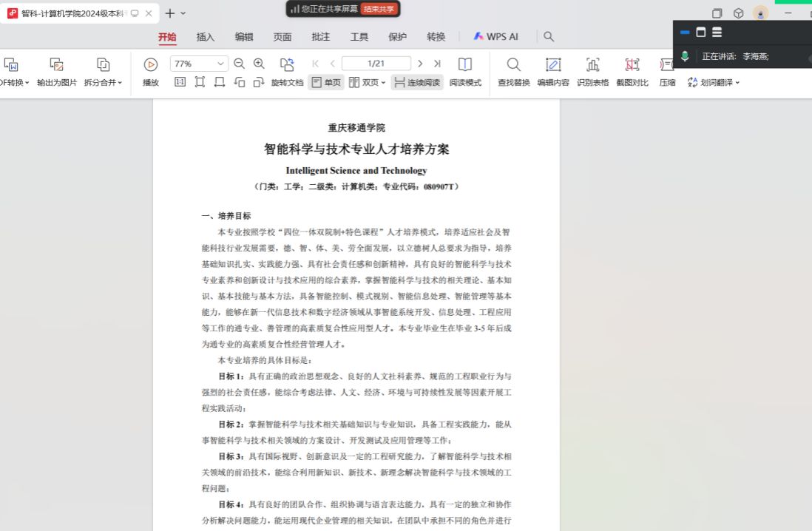
Task: Click the 播放 play icon
Action: click(150, 64)
